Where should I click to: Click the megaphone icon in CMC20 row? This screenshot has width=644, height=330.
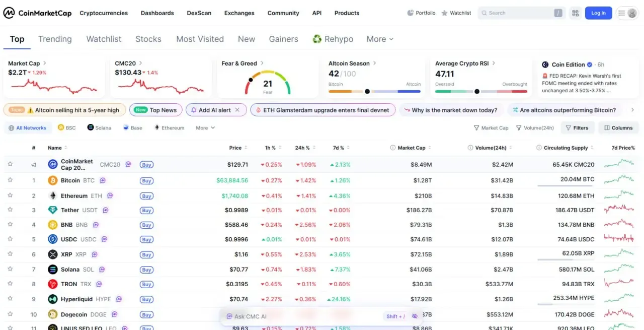(34, 165)
